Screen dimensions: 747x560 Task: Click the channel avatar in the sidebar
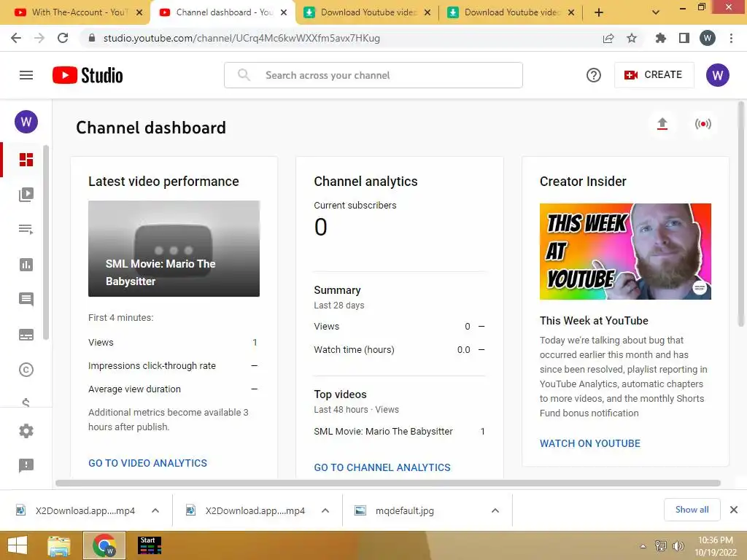pyautogui.click(x=26, y=122)
